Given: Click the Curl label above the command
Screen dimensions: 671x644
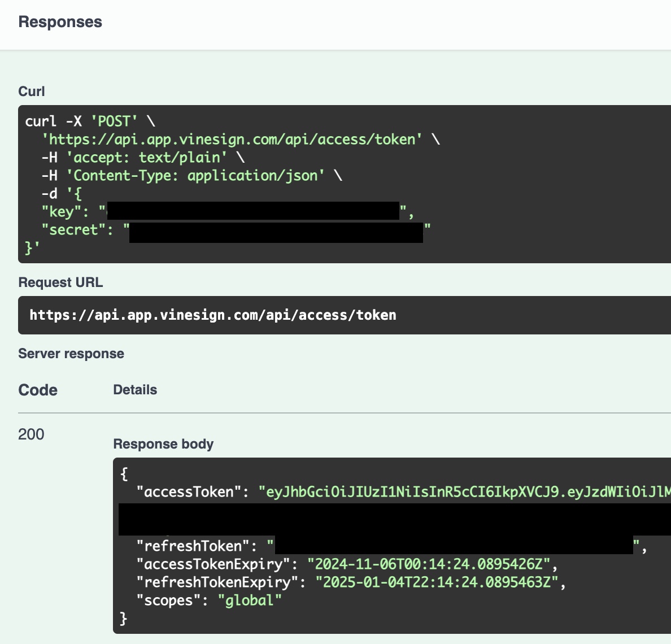Looking at the screenshot, I should coord(32,92).
